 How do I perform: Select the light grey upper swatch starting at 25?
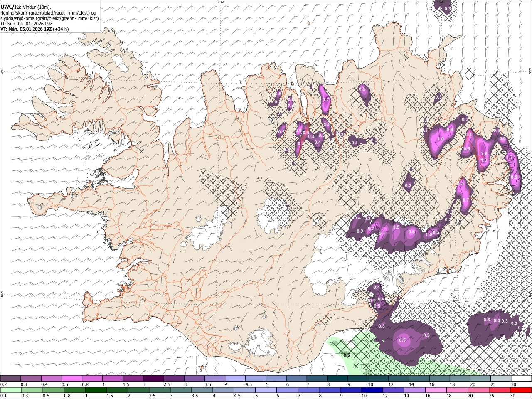point(500,378)
